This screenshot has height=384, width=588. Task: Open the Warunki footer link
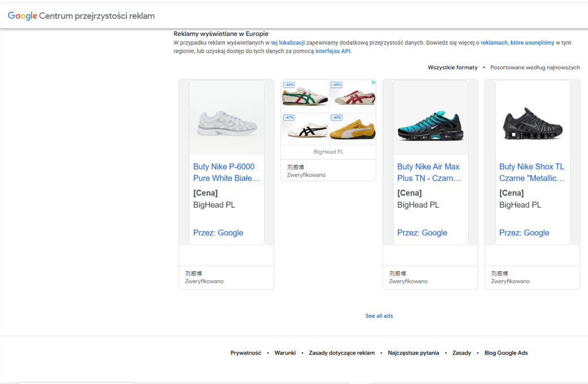pos(285,353)
